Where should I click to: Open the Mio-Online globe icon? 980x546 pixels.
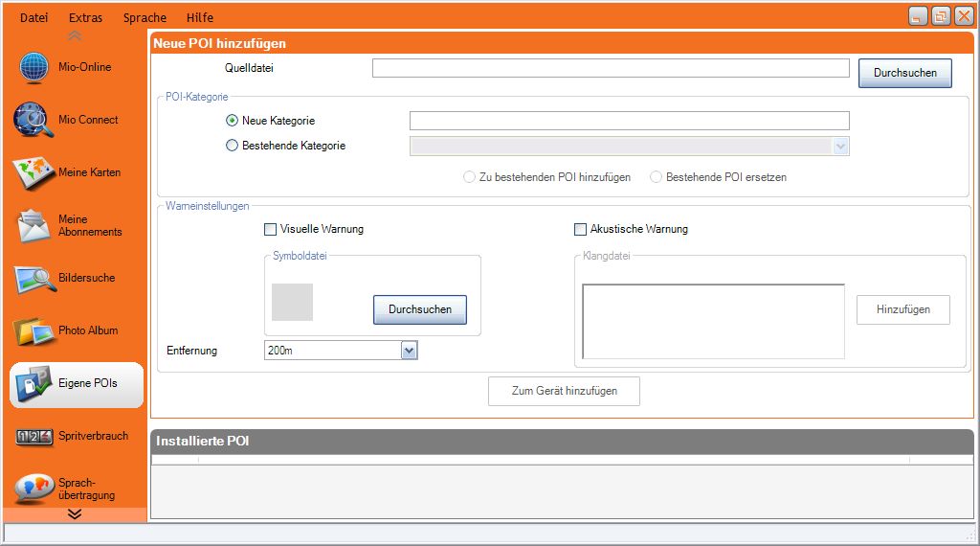click(x=33, y=68)
